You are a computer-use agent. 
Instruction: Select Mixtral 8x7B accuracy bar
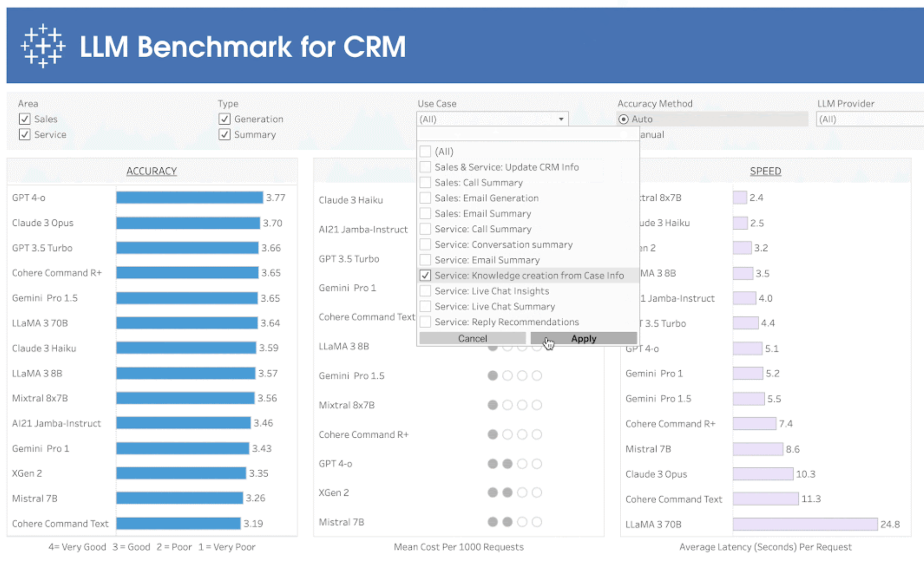click(185, 398)
